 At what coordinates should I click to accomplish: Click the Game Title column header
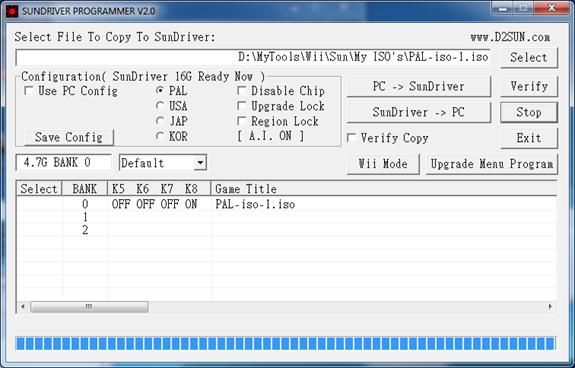(x=384, y=189)
